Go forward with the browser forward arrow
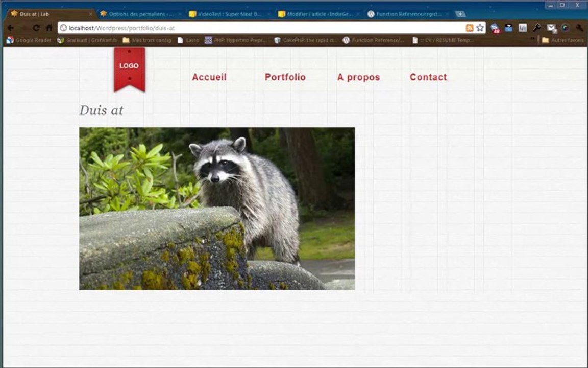 23,28
